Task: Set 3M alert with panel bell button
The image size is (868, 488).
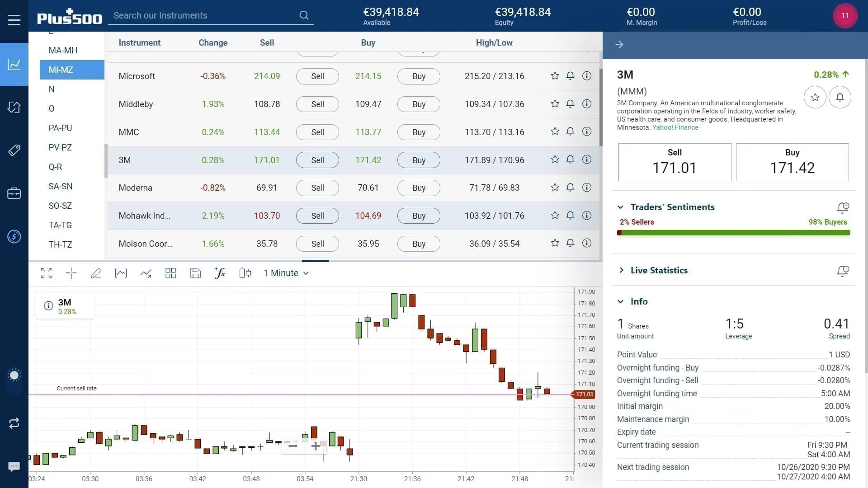Action: tap(840, 97)
